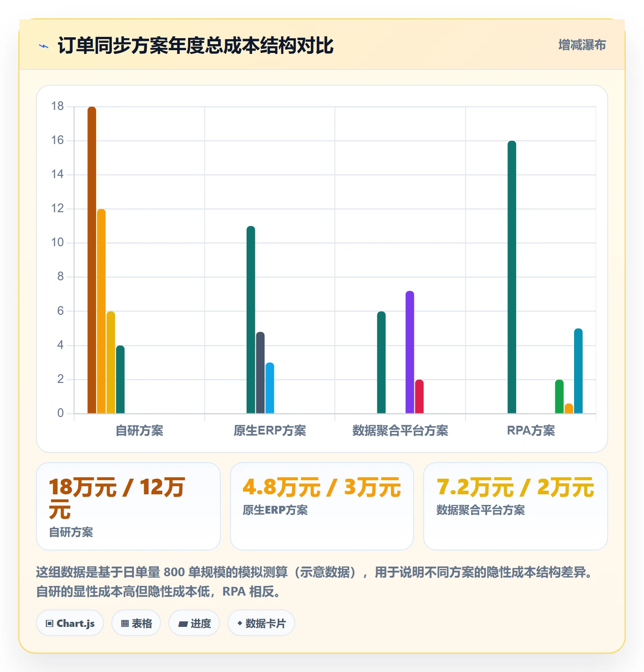
Task: Click the 增减瀑布 label in the header
Action: coord(582,45)
